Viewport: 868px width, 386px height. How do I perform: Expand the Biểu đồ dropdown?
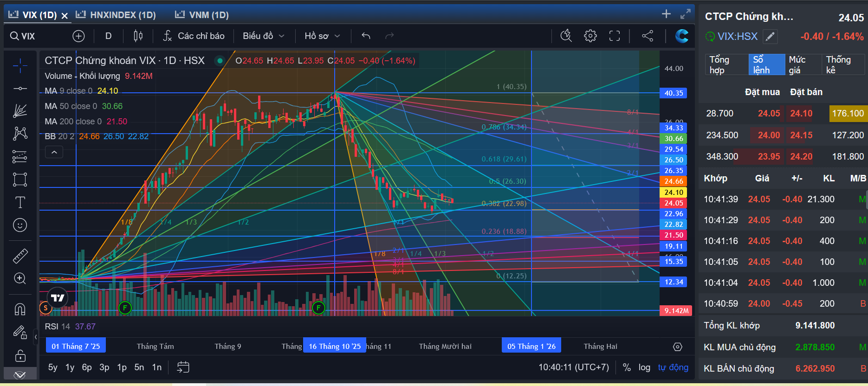click(x=263, y=36)
